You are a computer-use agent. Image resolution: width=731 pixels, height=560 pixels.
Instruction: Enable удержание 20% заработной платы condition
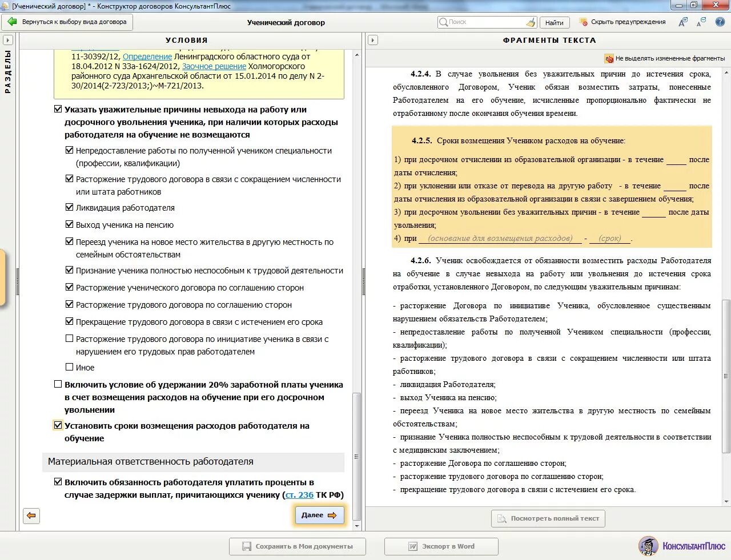tap(58, 384)
